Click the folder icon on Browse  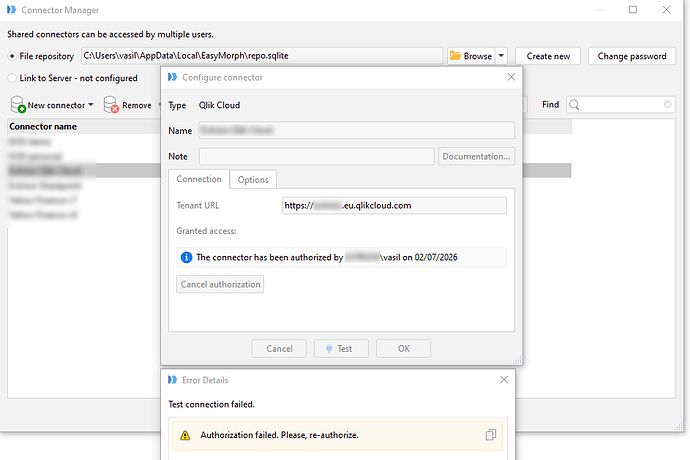point(455,56)
